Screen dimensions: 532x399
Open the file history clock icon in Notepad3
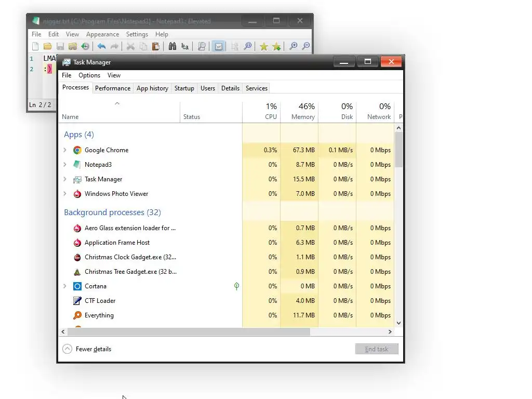coord(85,46)
